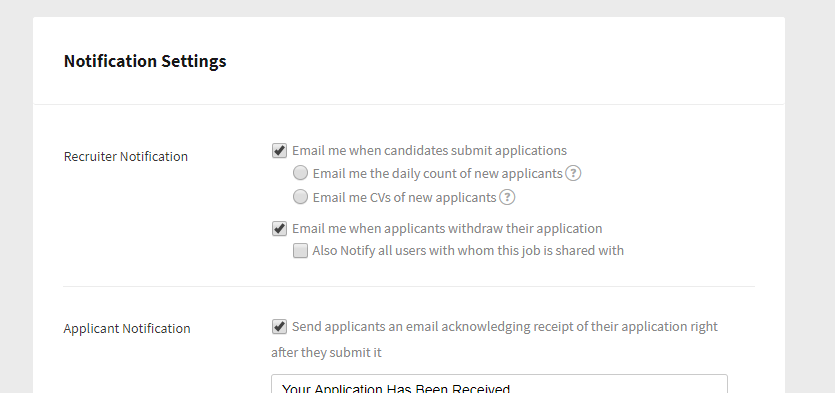Uncheck the Send applicants acknowledging email checkbox

coord(280,326)
